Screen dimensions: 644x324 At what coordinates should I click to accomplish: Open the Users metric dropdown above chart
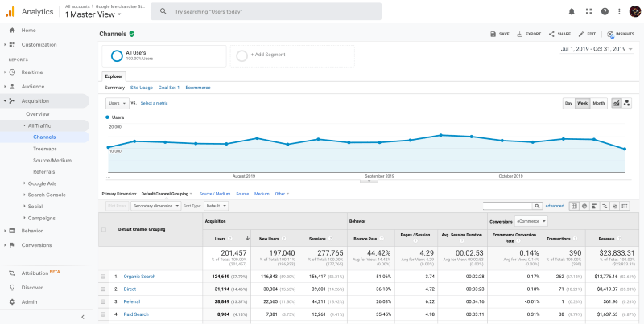(x=118, y=104)
